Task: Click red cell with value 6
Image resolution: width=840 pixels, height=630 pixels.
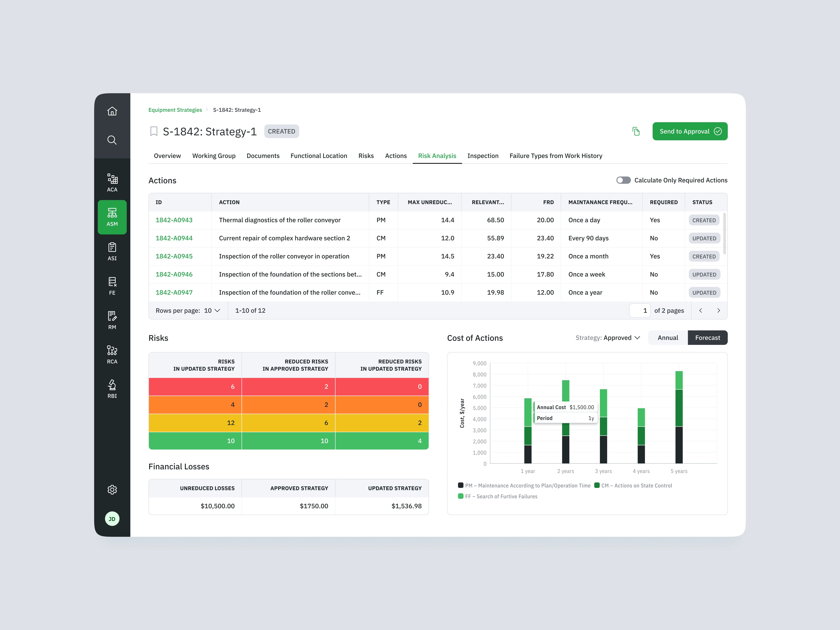Action: point(195,387)
